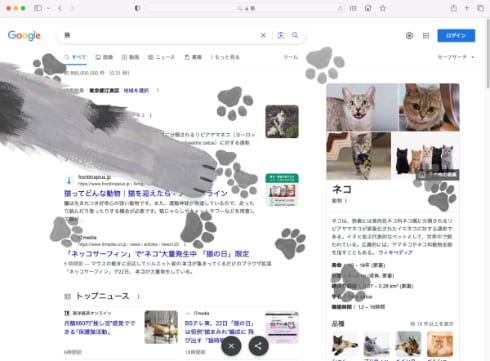
Task: Open the frontlineplus.jp result title link
Action: (146, 193)
